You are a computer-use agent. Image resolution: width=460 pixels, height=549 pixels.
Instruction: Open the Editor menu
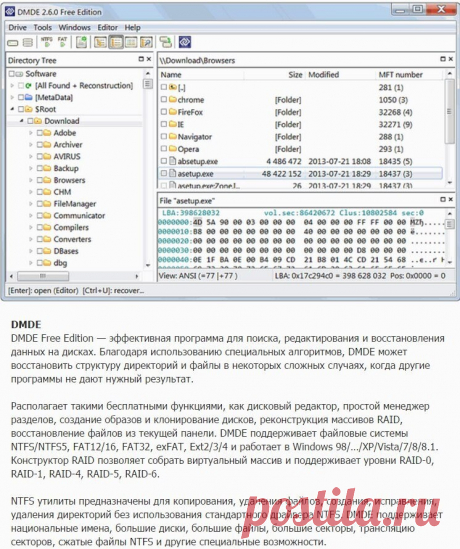tap(107, 27)
